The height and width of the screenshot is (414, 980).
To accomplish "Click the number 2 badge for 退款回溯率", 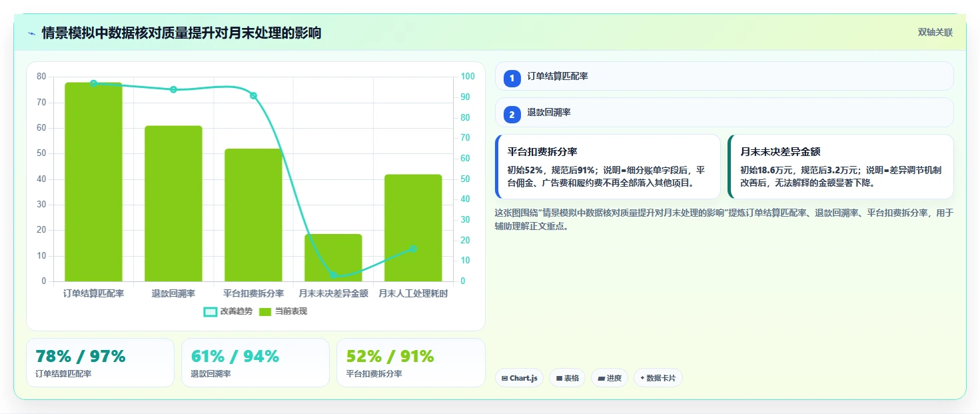I will [512, 115].
